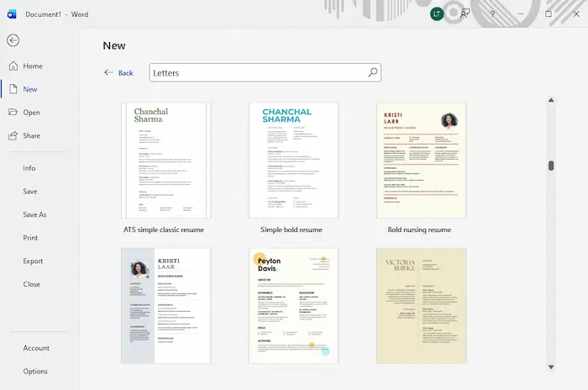
Task: Click the Back link text
Action: [126, 73]
